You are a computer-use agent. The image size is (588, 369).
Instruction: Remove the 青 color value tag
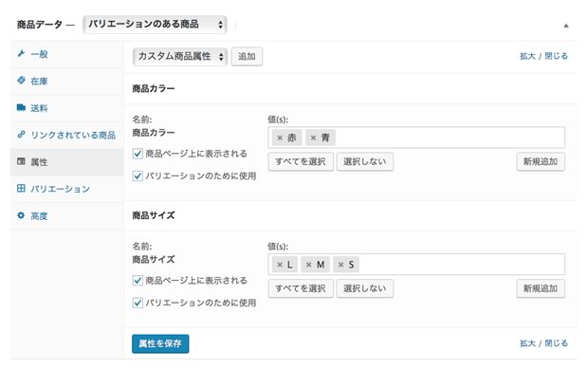(x=314, y=138)
